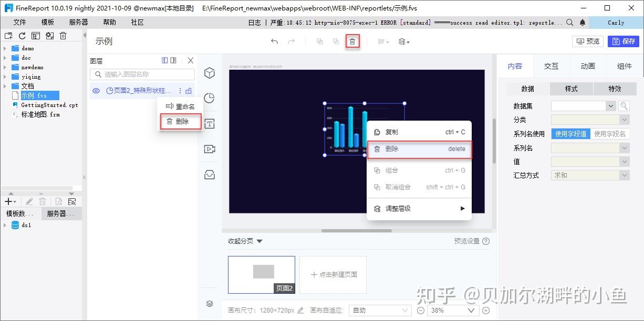The image size is (644, 321).
Task: Click the 保存 save button
Action: pyautogui.click(x=623, y=41)
